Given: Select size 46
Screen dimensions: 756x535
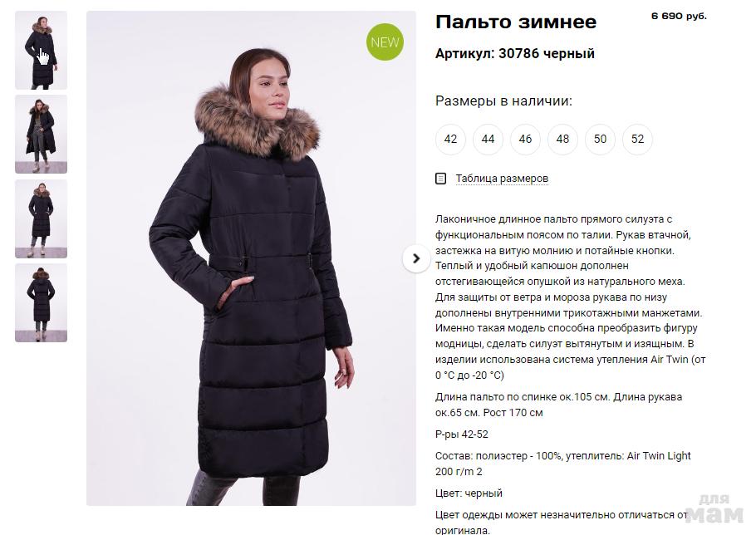Looking at the screenshot, I should coord(525,140).
